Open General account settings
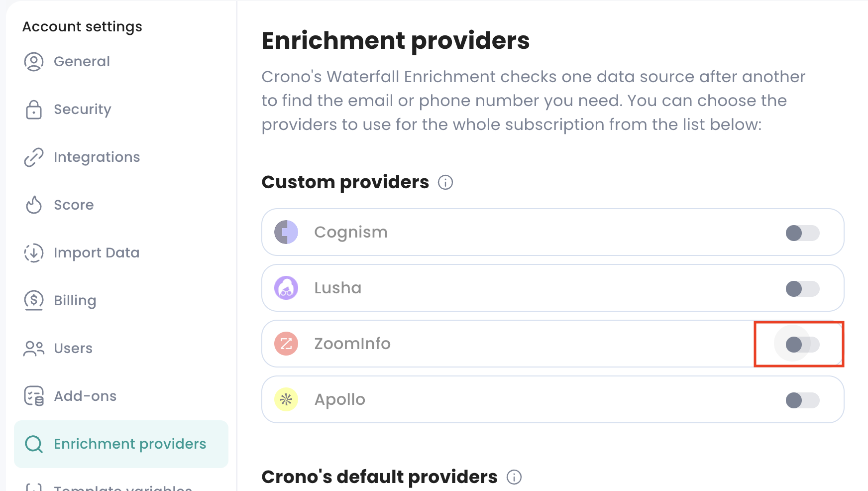This screenshot has height=491, width=868. 82,62
